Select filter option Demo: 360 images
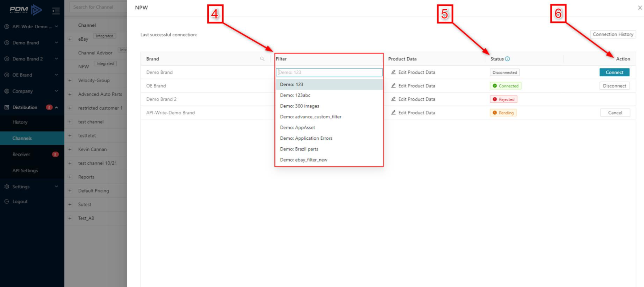 click(x=329, y=106)
